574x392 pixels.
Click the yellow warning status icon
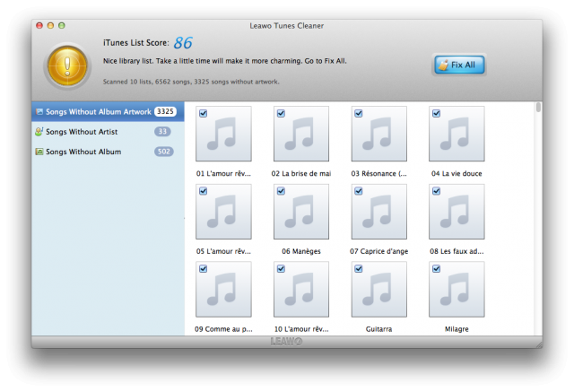pos(67,66)
